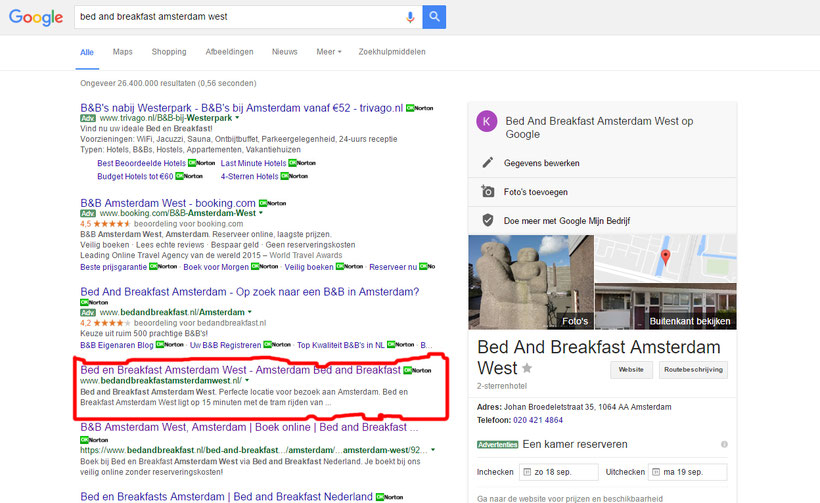
Task: Open the Uitchecken date picker ma 19 sep.
Action: [688, 472]
